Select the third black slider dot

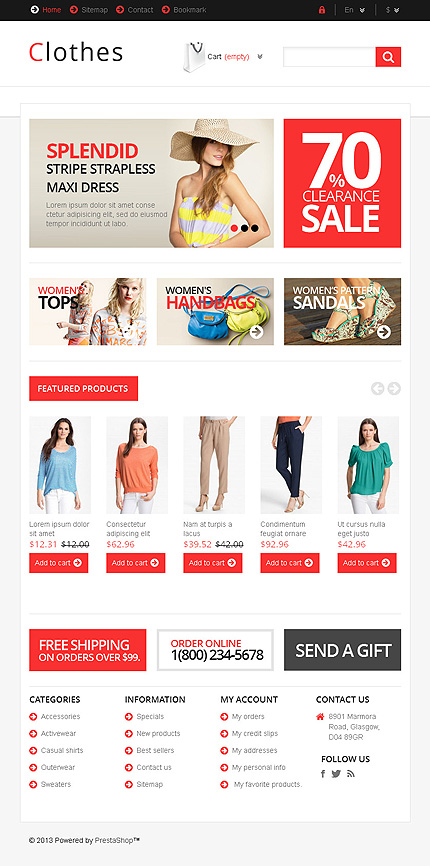point(254,228)
